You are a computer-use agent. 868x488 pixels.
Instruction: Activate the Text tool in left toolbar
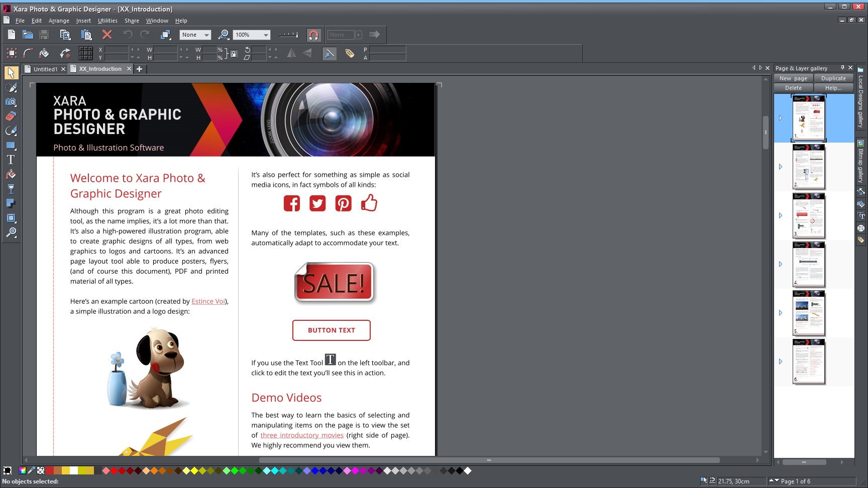(x=11, y=160)
